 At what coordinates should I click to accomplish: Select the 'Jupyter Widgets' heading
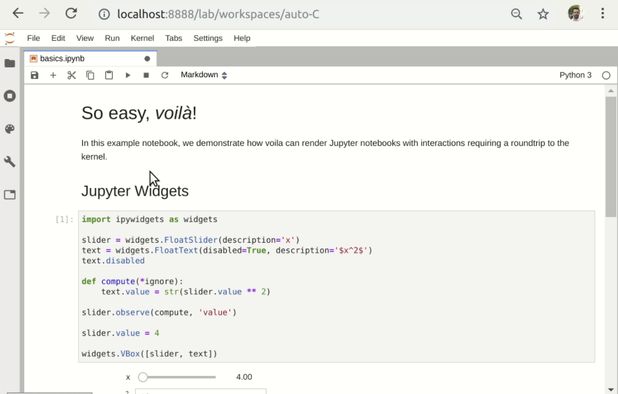click(135, 191)
